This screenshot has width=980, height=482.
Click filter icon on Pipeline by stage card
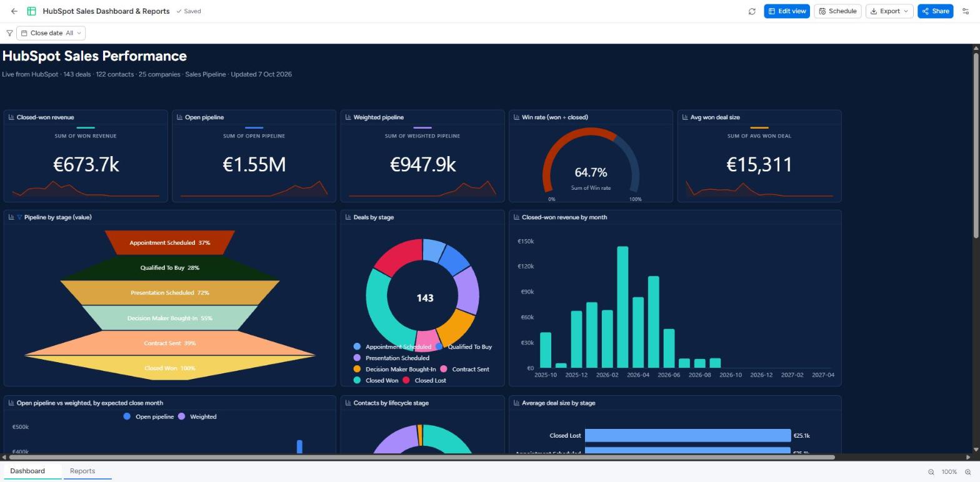19,217
